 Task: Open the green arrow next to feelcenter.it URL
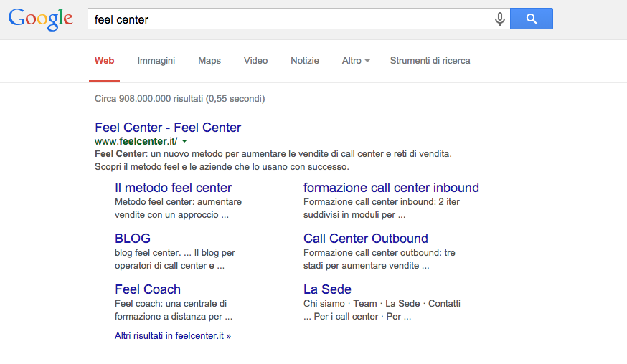tap(184, 141)
